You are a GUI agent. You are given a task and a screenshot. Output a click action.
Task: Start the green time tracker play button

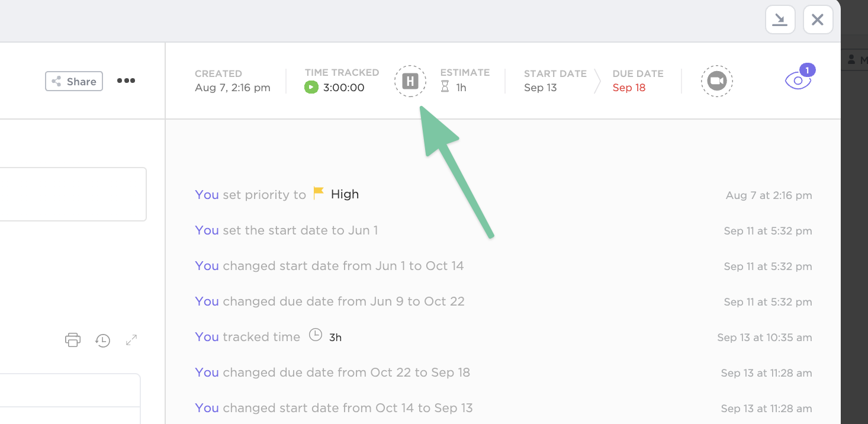(311, 88)
